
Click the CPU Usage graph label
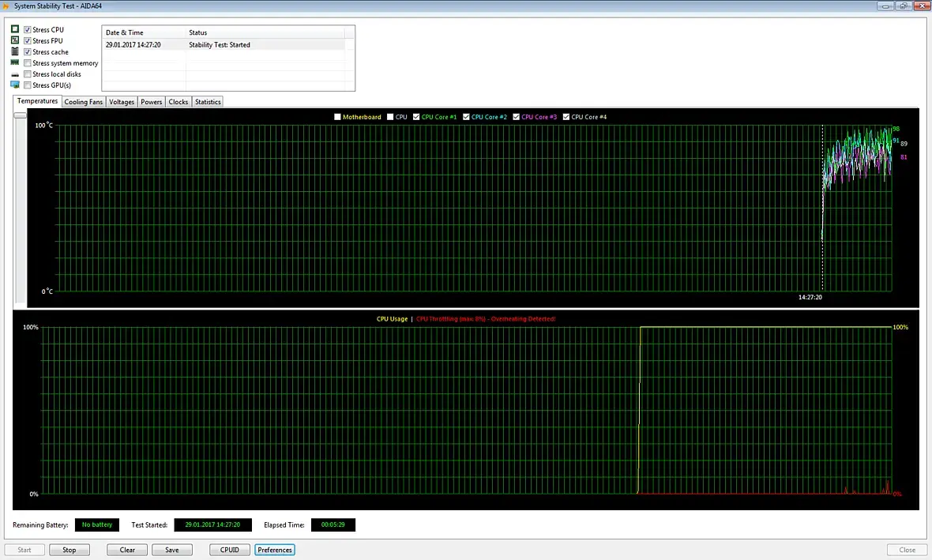coord(393,319)
